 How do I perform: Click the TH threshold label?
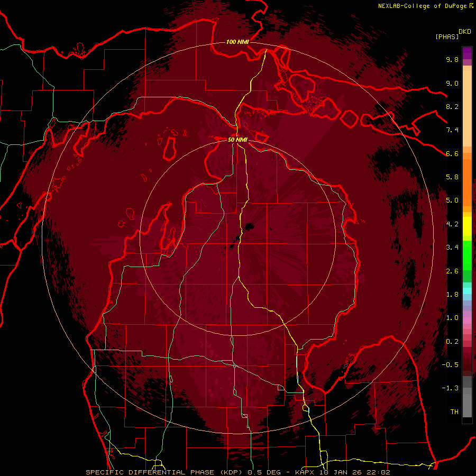point(454,412)
